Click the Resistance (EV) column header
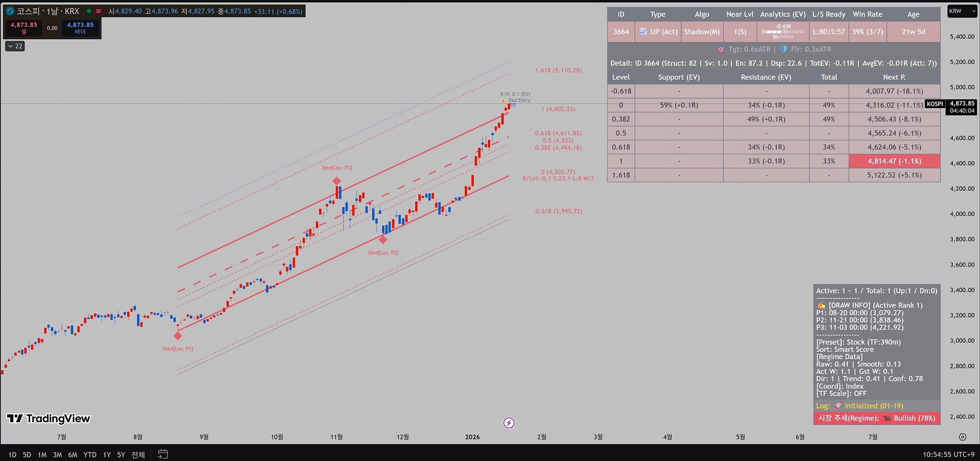 (766, 77)
